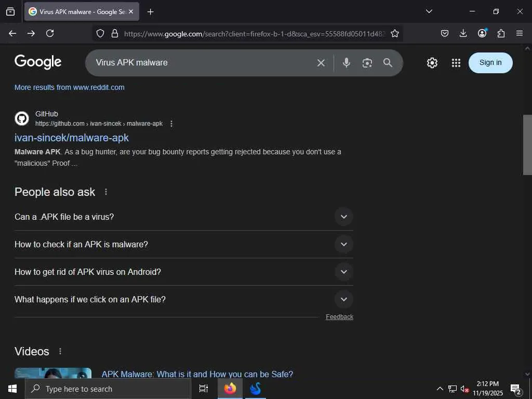The image size is (532, 399).
Task: Start voice search with microphone
Action: point(347,63)
